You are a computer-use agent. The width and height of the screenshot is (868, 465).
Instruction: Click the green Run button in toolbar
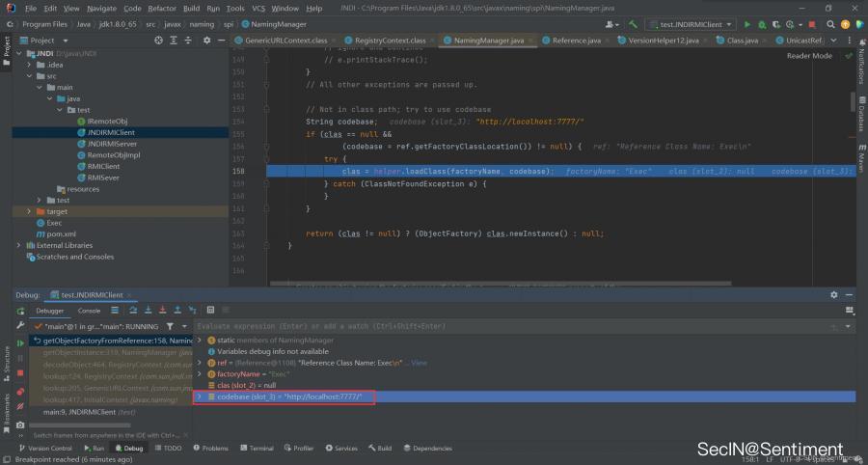coord(747,23)
